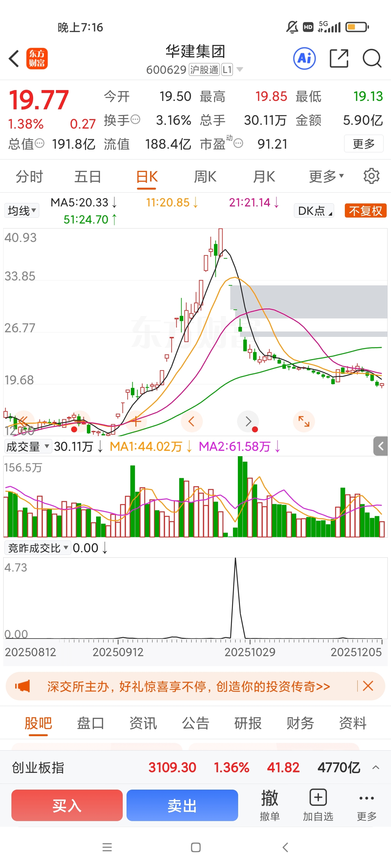Tap the 总值 info bubble icon
The image size is (391, 868).
pyautogui.click(x=39, y=143)
